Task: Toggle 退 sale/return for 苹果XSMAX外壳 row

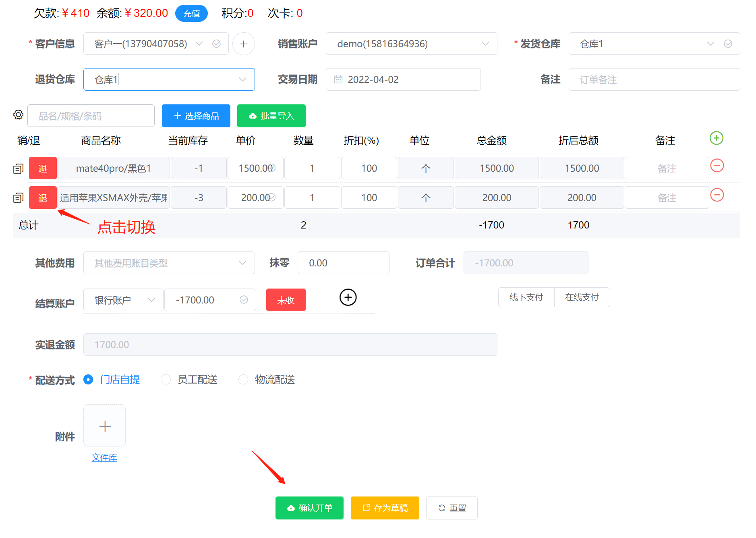Action: pos(43,197)
